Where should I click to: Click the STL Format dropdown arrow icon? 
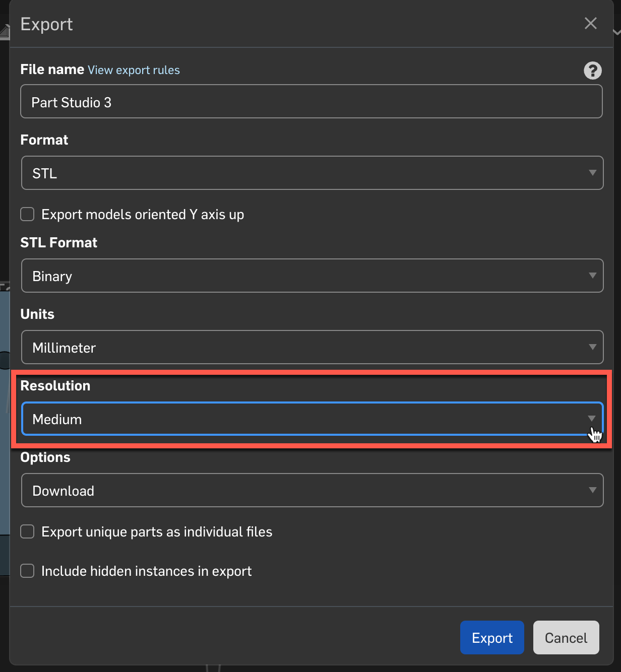point(592,276)
